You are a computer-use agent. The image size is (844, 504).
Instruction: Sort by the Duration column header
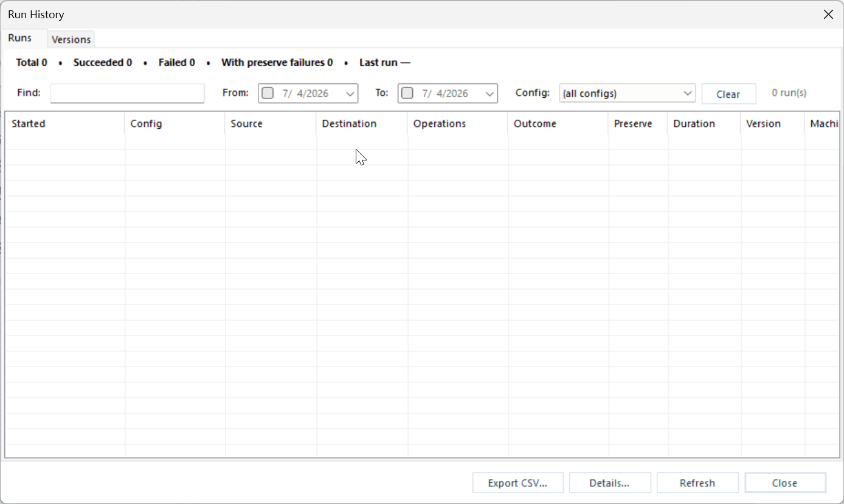(704, 123)
